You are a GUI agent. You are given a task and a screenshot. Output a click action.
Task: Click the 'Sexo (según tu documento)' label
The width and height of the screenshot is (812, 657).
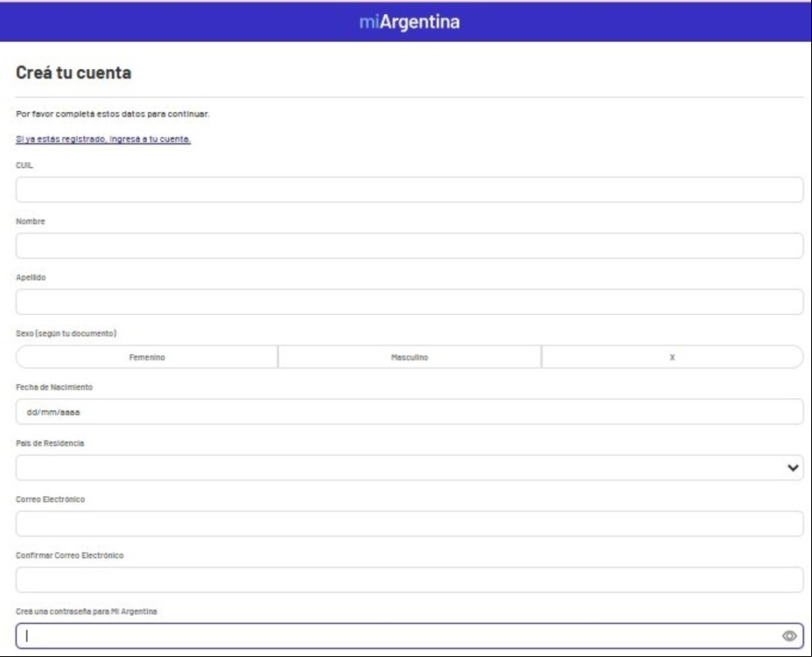pos(66,333)
